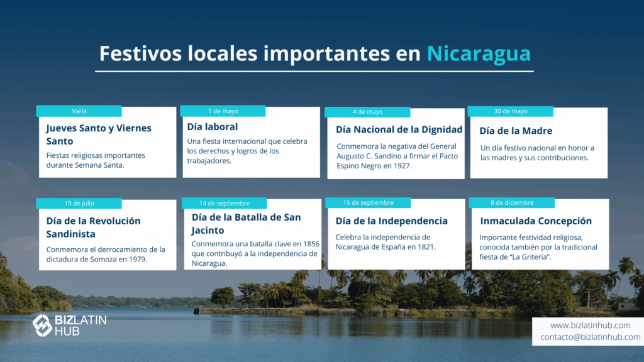Select the "15 de septiembre" date tag
644x362 pixels.
click(x=369, y=202)
